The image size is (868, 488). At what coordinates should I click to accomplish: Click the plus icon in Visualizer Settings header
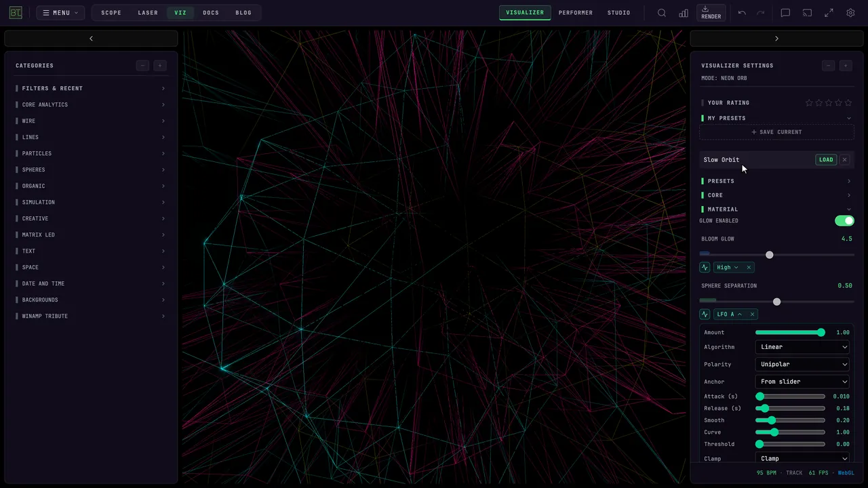coord(846,66)
